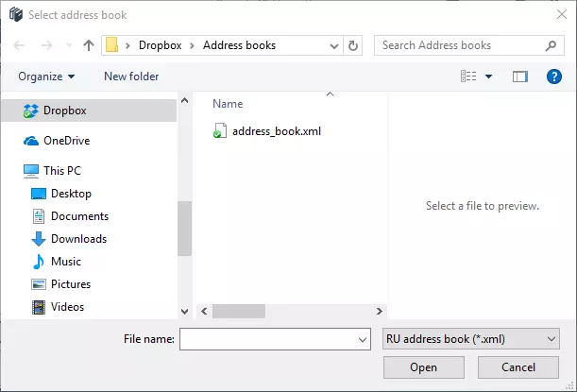Screen dimensions: 577x392
Task: Click the New folder button
Action: (x=131, y=77)
